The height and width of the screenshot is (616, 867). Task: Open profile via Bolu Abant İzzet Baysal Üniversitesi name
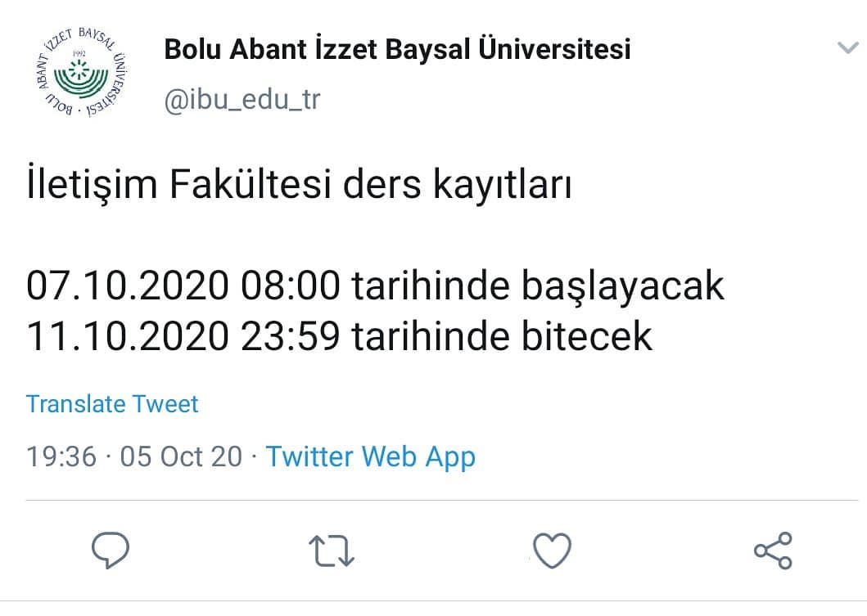(x=397, y=48)
